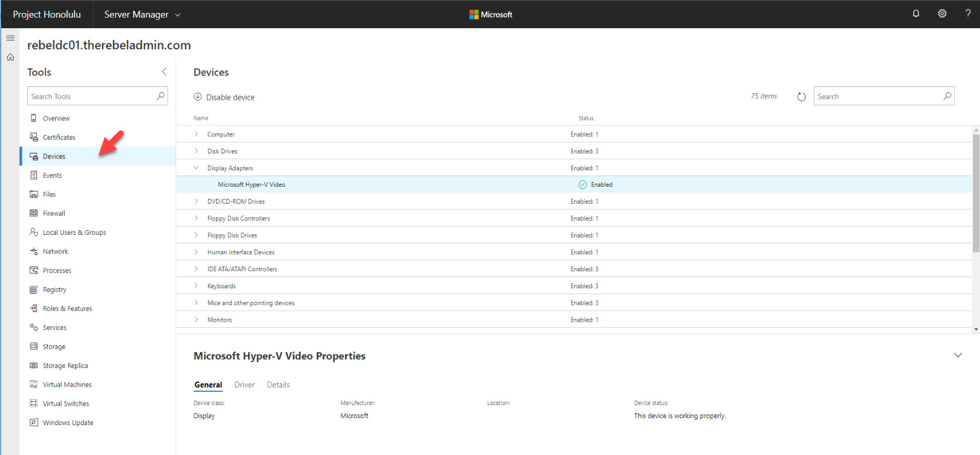Sort devices by Name column header
The width and height of the screenshot is (980, 455).
pyautogui.click(x=201, y=118)
